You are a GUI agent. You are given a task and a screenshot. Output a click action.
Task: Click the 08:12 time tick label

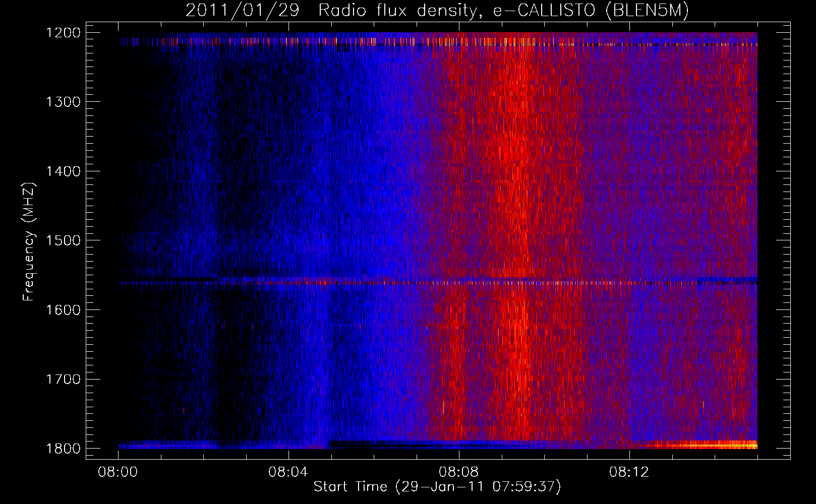click(x=629, y=472)
